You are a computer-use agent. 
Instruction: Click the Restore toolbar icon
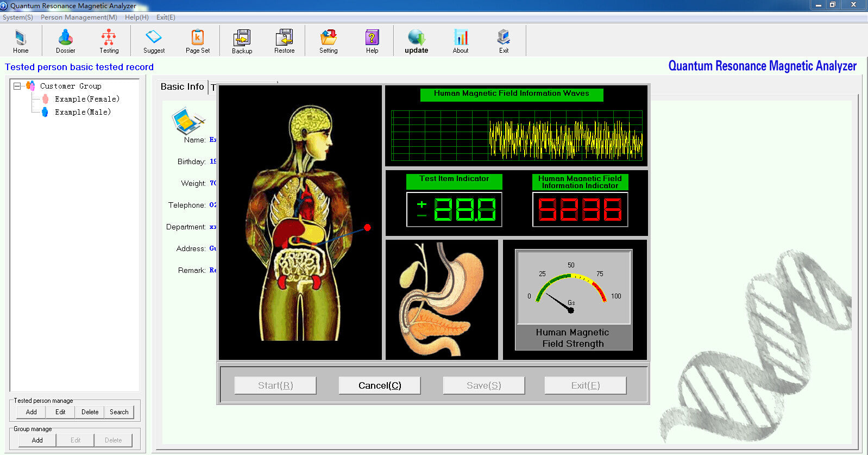[284, 41]
